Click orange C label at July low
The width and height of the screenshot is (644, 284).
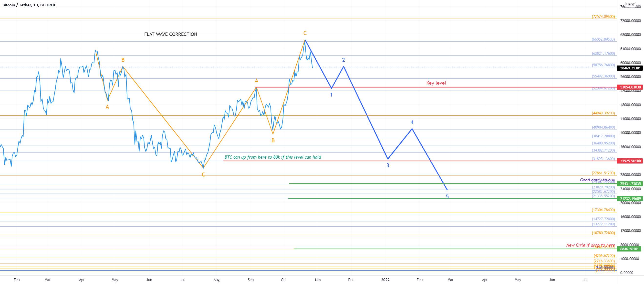[204, 175]
